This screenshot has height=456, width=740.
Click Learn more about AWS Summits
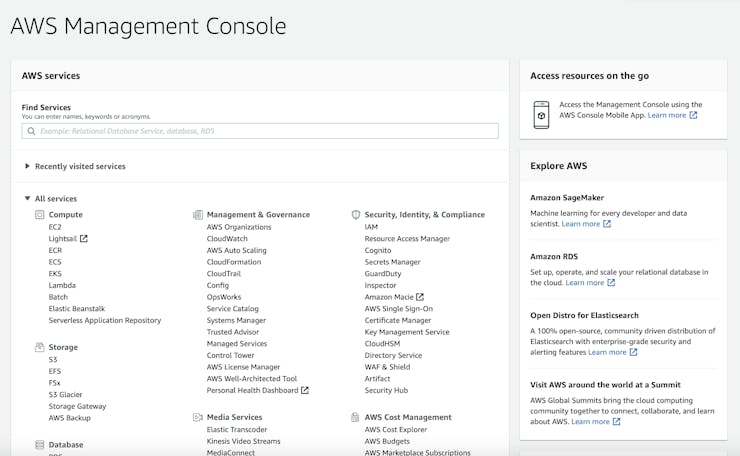(x=590, y=422)
